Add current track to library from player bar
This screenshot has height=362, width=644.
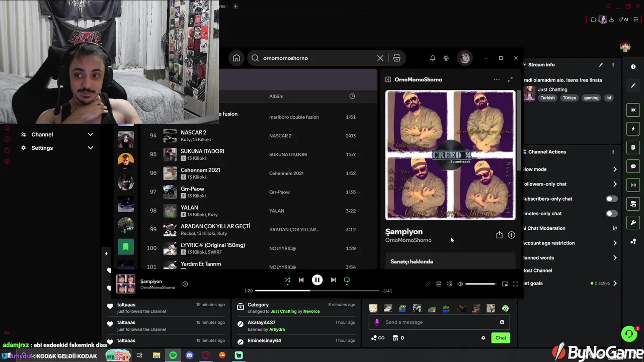pos(185,284)
